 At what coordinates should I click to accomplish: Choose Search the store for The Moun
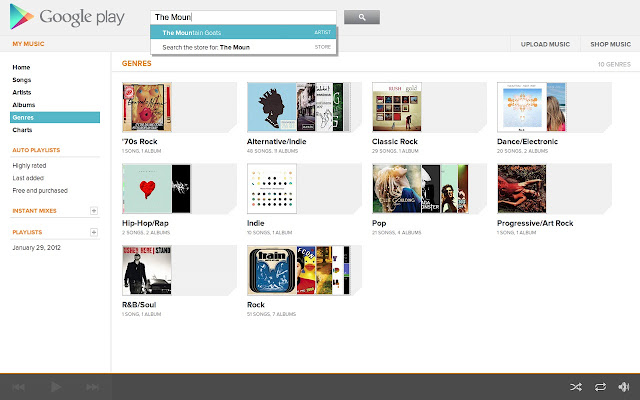click(243, 47)
